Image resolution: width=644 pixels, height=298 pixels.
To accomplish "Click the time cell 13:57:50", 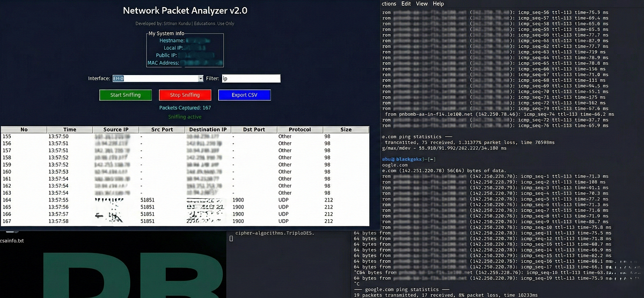I will 58,137.
